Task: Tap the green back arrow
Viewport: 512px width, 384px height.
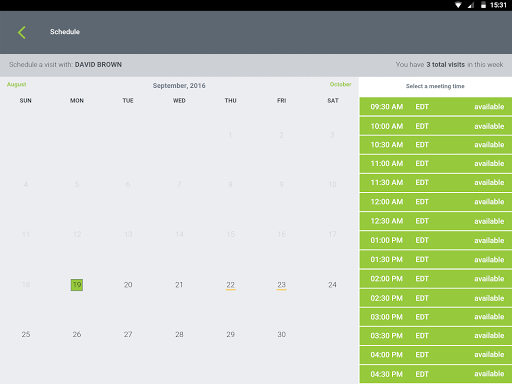Action: [x=22, y=32]
